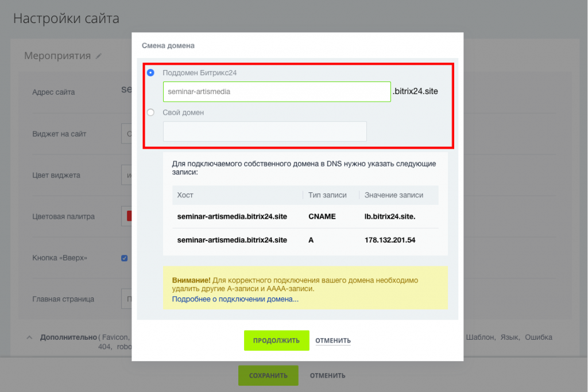This screenshot has height=392, width=588.
Task: Click the Главная страница label
Action: click(63, 300)
